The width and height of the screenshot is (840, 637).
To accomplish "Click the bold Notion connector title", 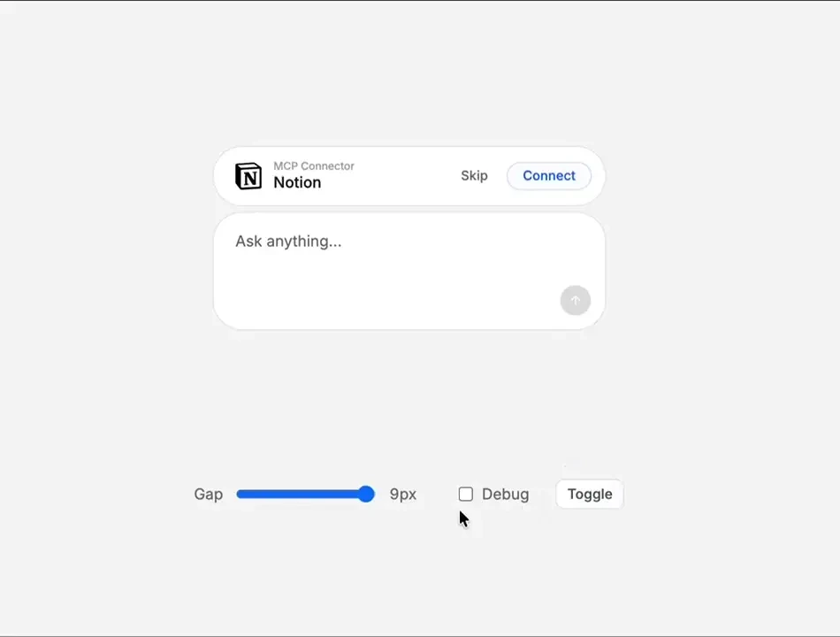I will click(297, 182).
